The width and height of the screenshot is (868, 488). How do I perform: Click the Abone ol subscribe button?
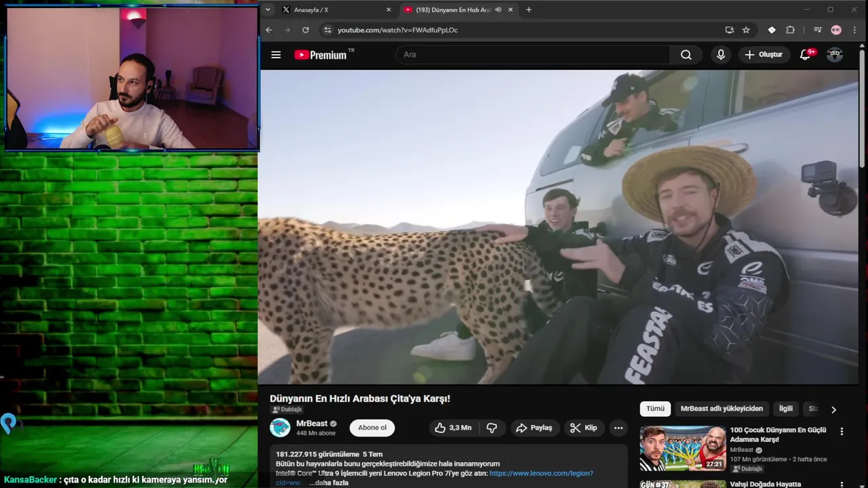(x=372, y=428)
